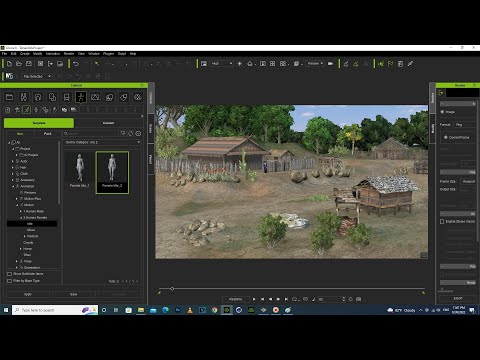This screenshot has width=480, height=360.
Task: Enable the Shader Patch checkbox in Render panel
Action: tap(442, 222)
